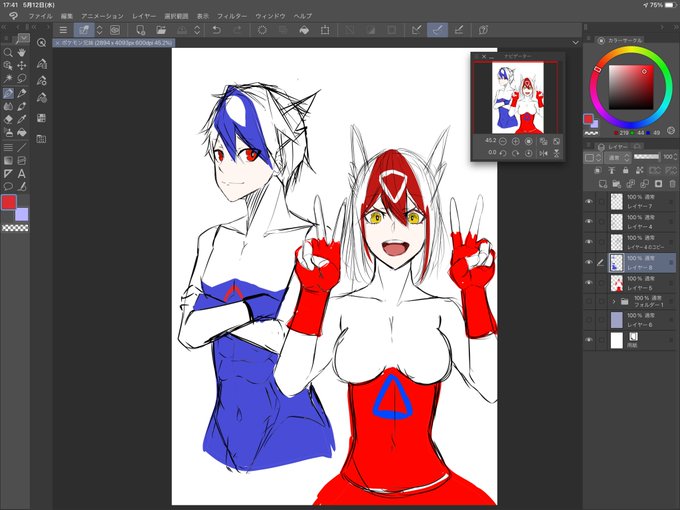Hide レイヤー 7 using its eye icon
Viewport: 680px width, 510px height.
(588, 202)
